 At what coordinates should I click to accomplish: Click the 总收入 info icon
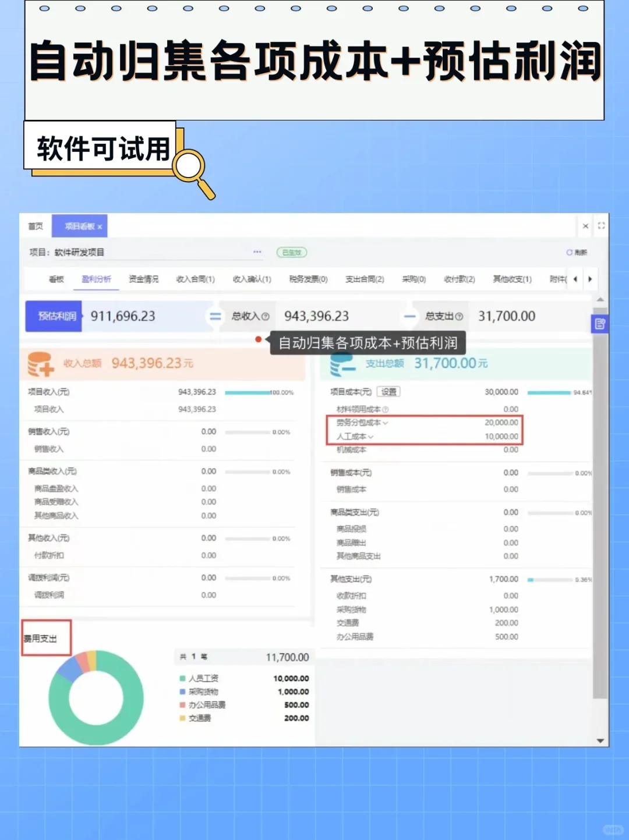(x=265, y=316)
